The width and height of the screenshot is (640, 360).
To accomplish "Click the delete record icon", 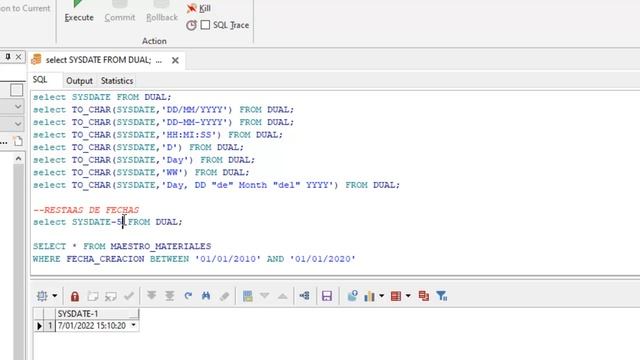I will click(111, 296).
